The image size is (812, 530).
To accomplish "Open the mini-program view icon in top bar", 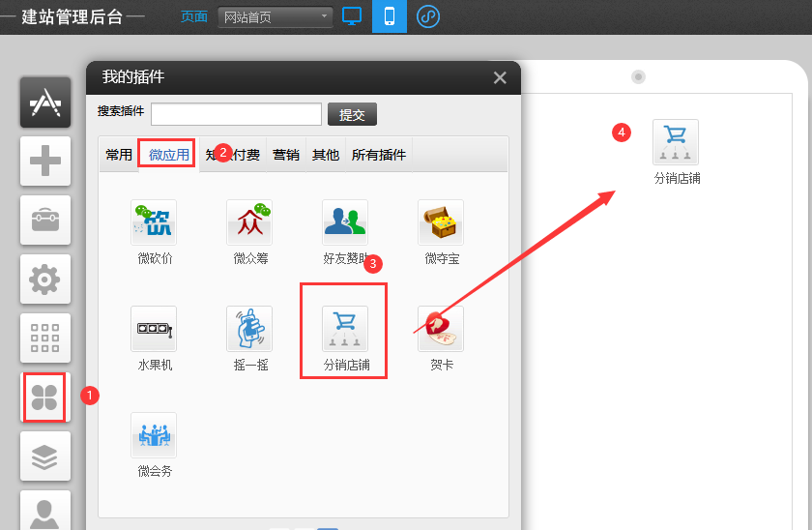I will [427, 16].
